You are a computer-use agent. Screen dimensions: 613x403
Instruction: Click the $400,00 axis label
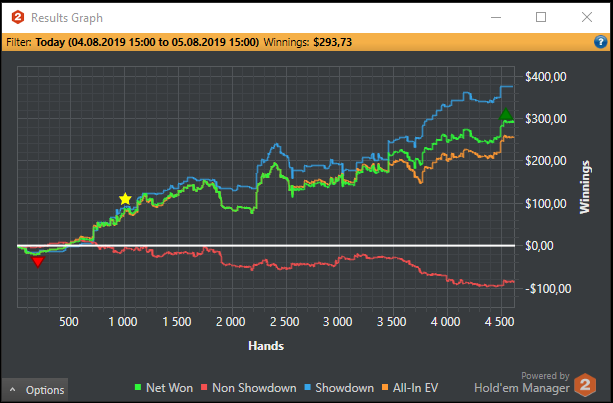click(x=546, y=77)
